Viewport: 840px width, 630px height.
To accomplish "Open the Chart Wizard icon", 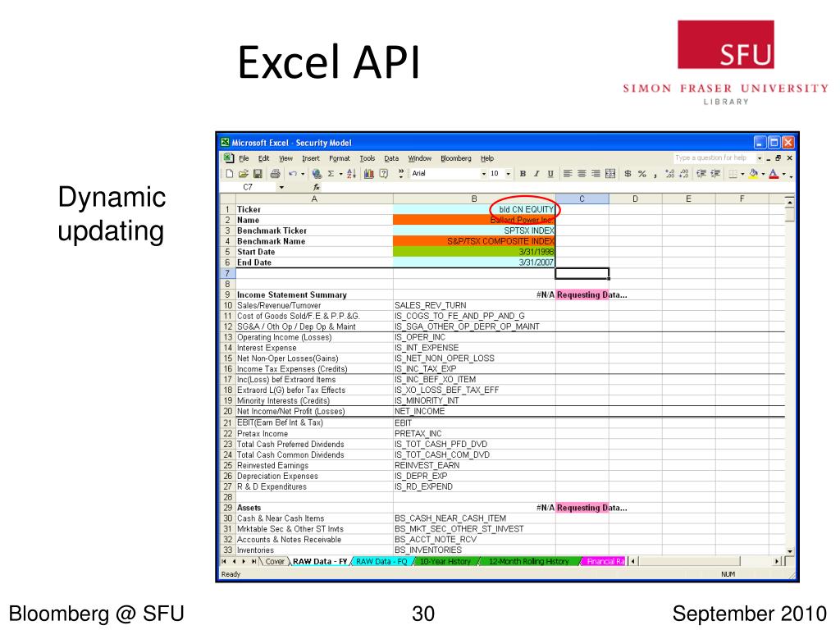I will click(x=368, y=174).
